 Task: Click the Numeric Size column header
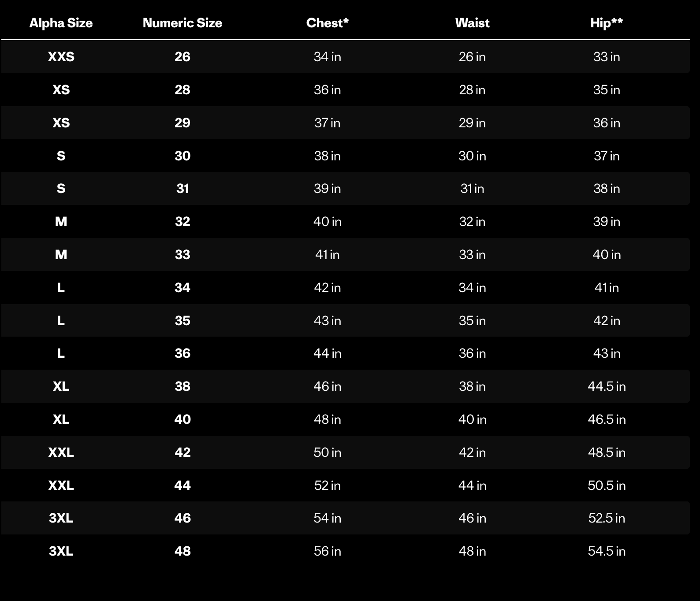coord(182,23)
